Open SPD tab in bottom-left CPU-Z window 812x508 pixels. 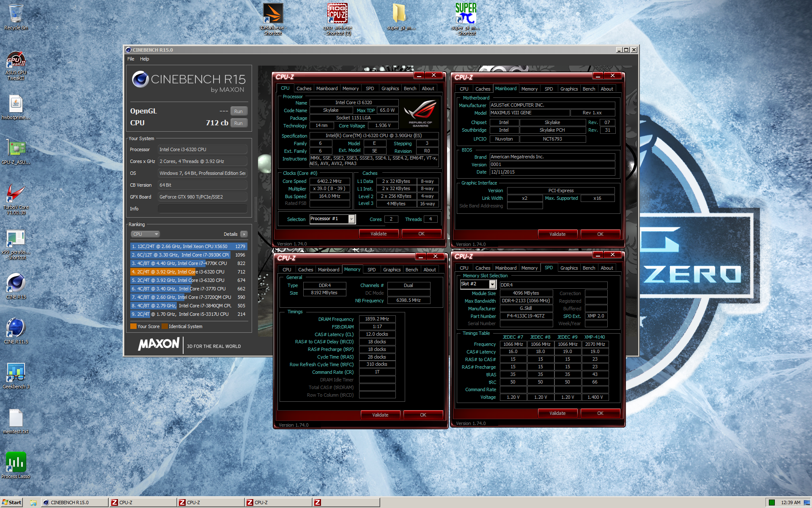tap(371, 270)
